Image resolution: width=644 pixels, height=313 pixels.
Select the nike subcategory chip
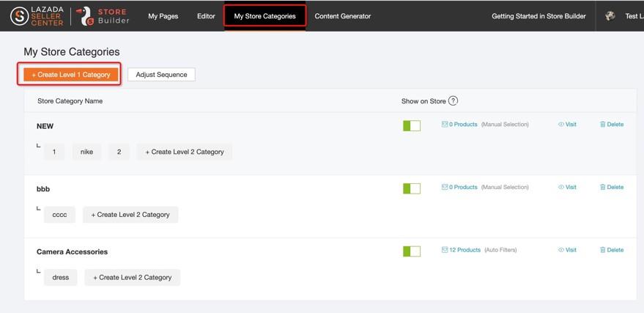pos(86,152)
